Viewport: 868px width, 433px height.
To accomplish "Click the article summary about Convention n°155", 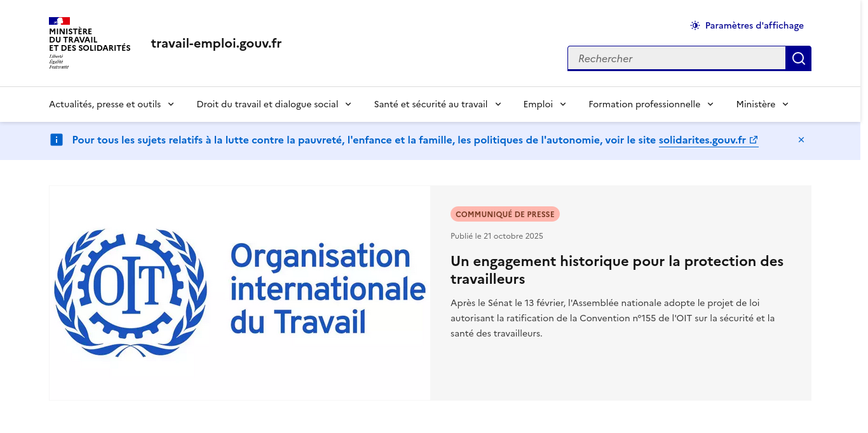I will click(613, 317).
